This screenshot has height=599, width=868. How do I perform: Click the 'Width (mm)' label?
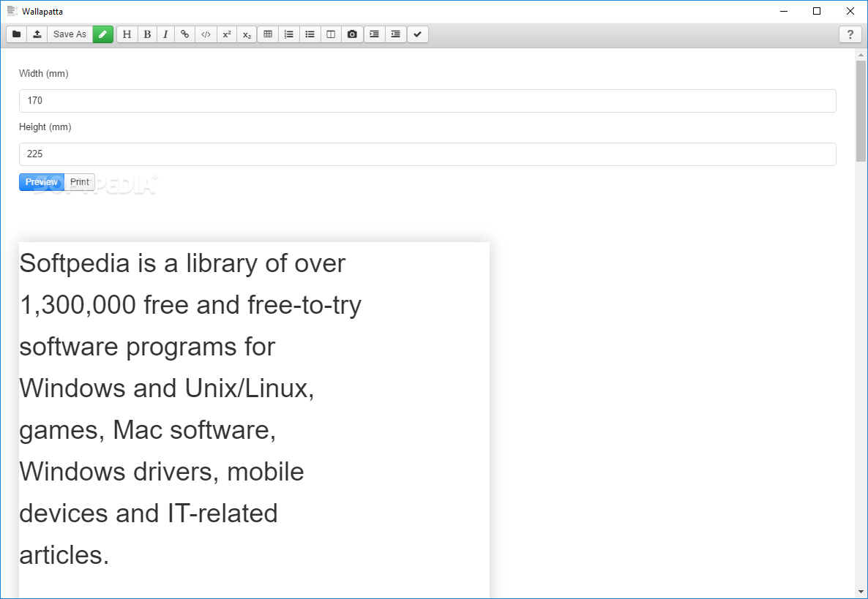click(44, 74)
